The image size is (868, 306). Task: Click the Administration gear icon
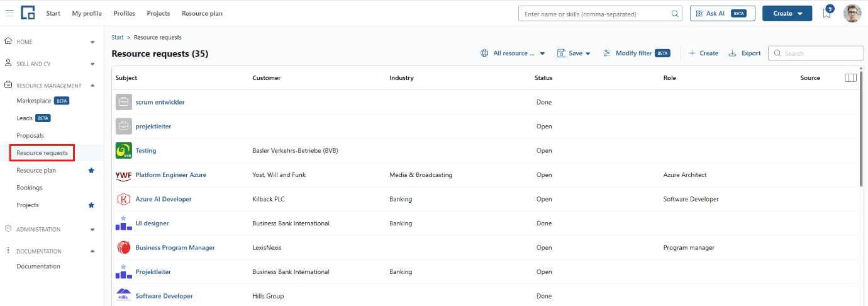pyautogui.click(x=8, y=229)
